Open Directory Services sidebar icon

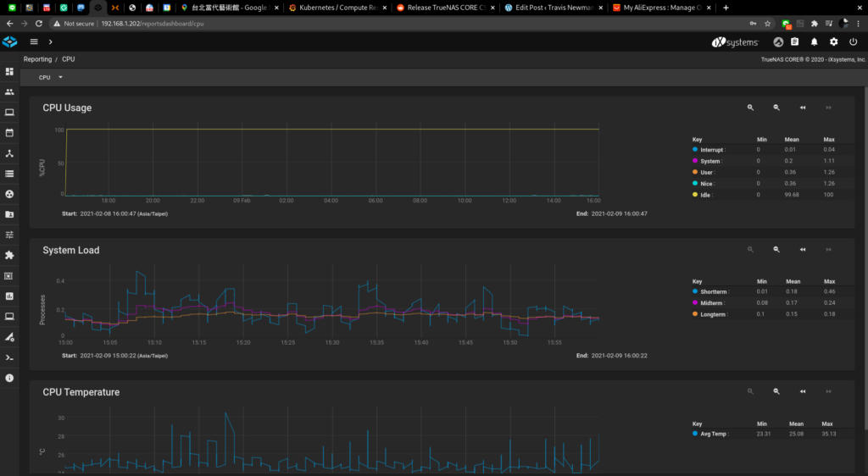click(x=9, y=194)
